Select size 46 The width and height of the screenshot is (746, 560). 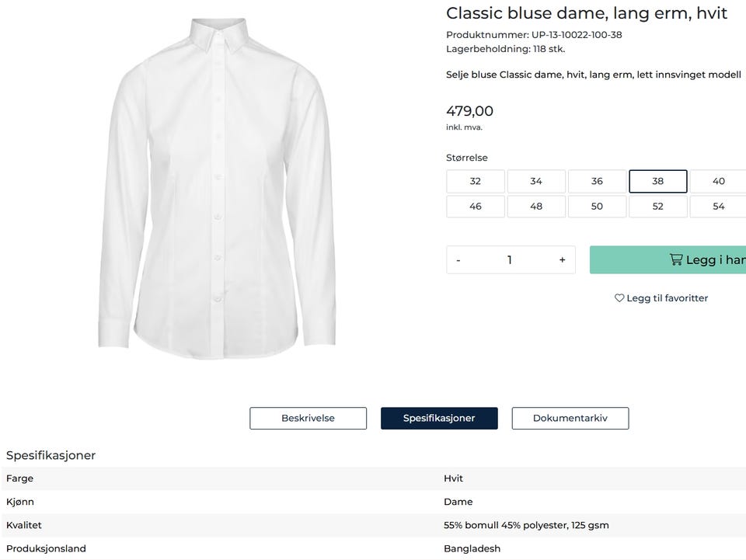[476, 207]
